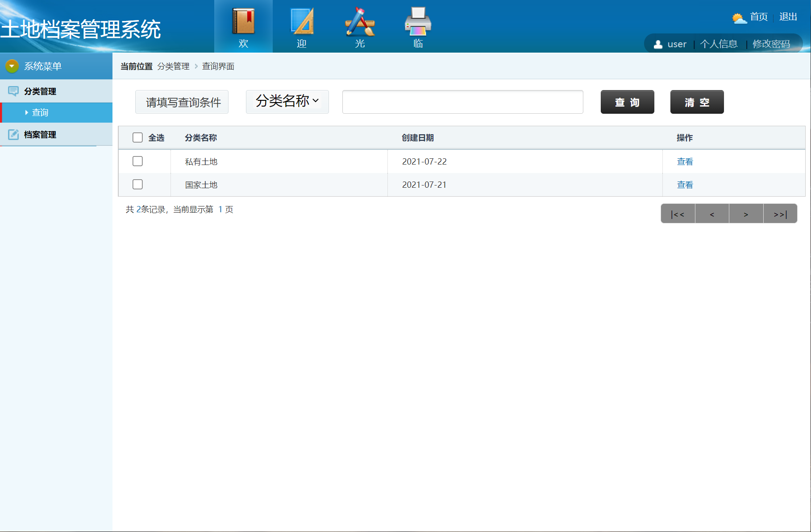Click the book icon above 欢

243,20
